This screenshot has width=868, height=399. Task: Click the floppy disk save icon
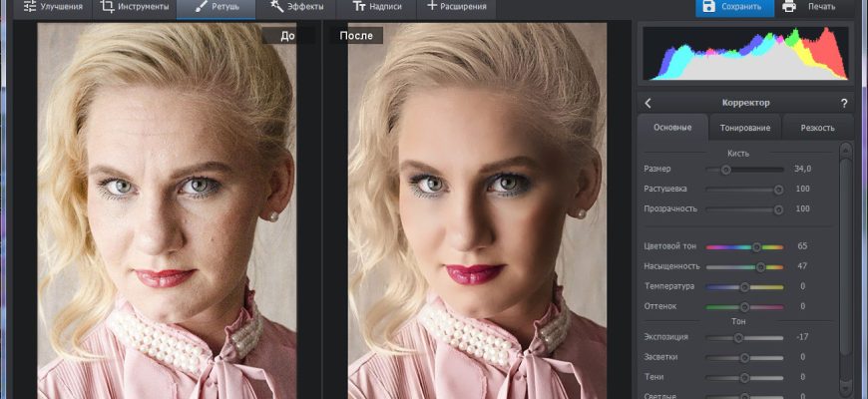(x=708, y=7)
